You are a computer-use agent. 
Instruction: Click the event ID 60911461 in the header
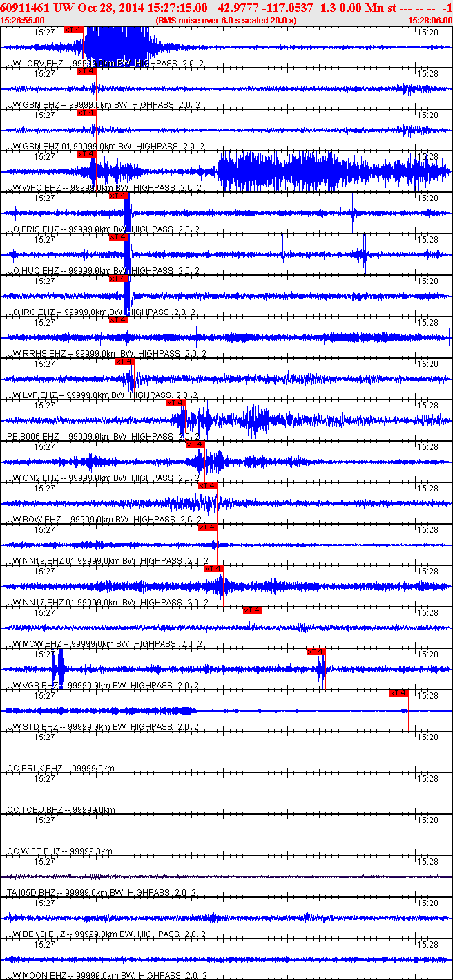23,8
